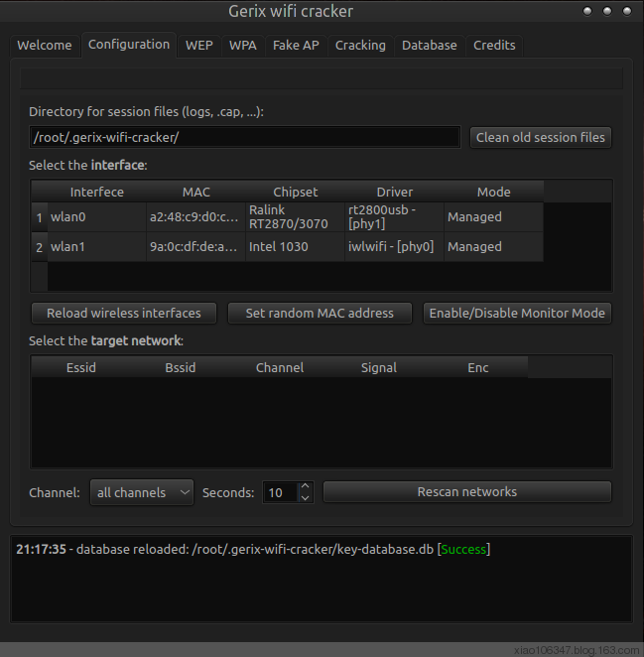
Task: Click MAC cell a2:48:c9:d0:c...
Action: pos(196,217)
